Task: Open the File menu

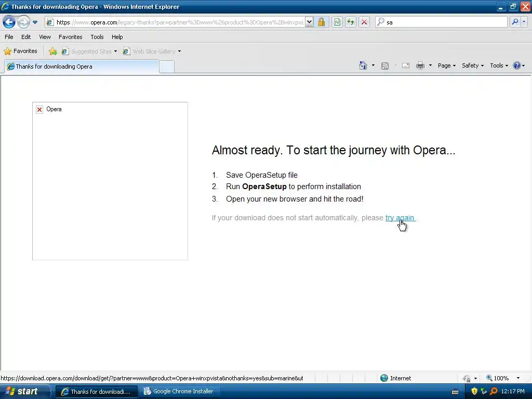Action: (9, 37)
